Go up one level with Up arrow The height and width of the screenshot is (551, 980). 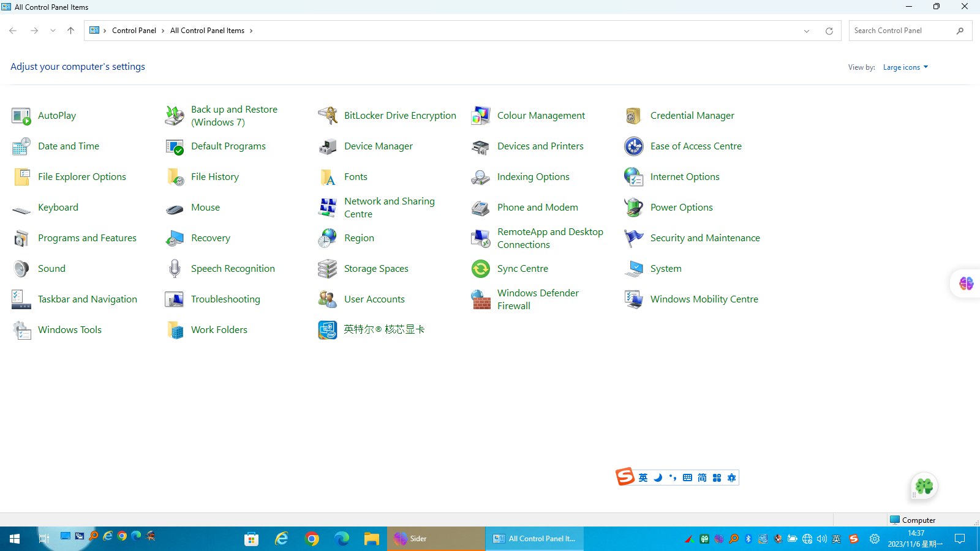click(71, 31)
